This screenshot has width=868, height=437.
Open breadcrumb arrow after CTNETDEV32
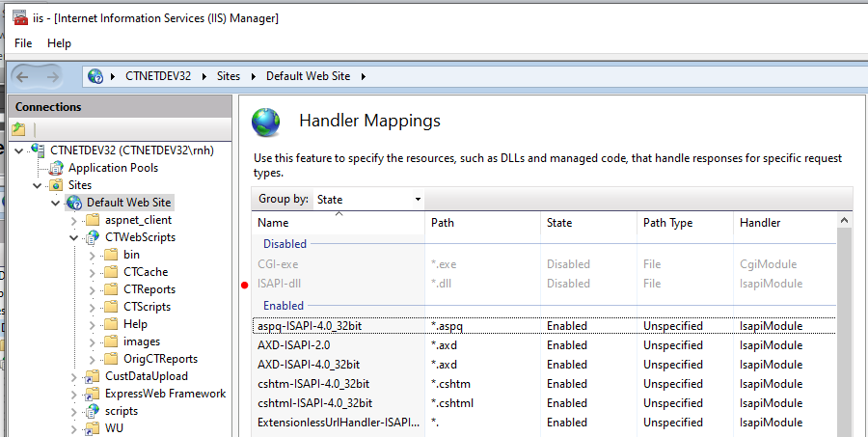(x=203, y=76)
